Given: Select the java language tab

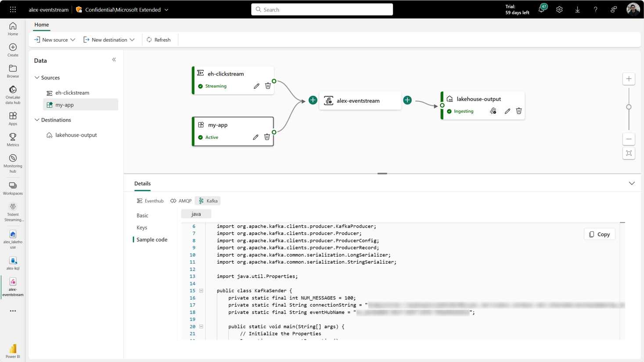Looking at the screenshot, I should (196, 214).
